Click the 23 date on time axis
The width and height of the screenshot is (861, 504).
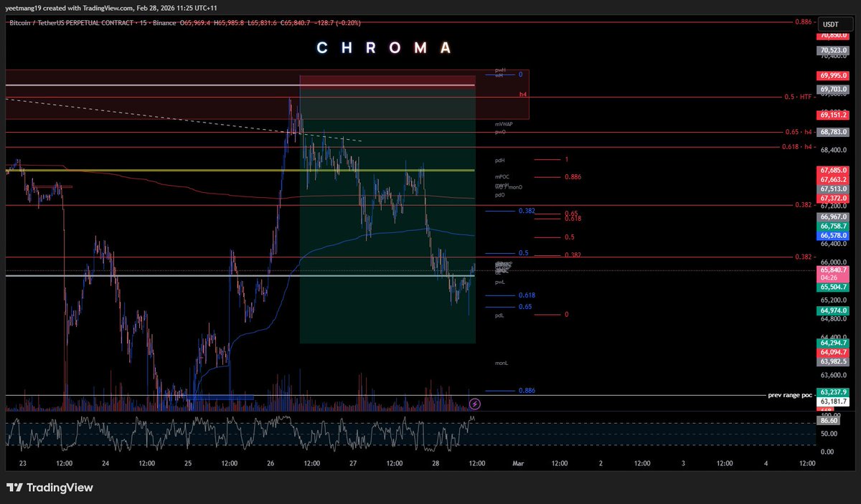(23, 464)
